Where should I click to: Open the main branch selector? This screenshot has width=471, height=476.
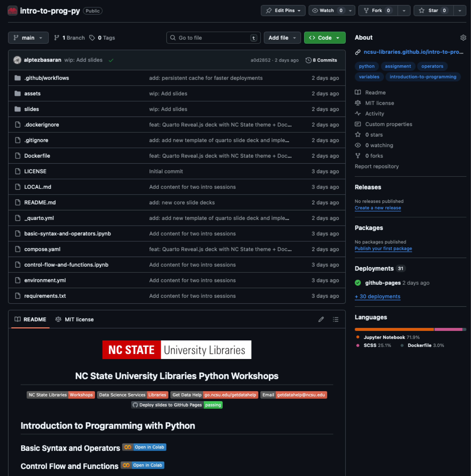click(x=28, y=37)
